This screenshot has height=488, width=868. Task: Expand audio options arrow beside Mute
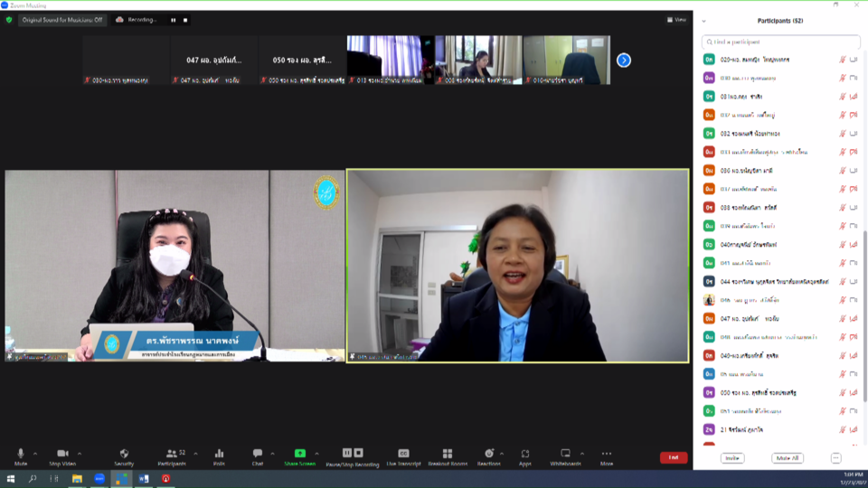pos(35,454)
